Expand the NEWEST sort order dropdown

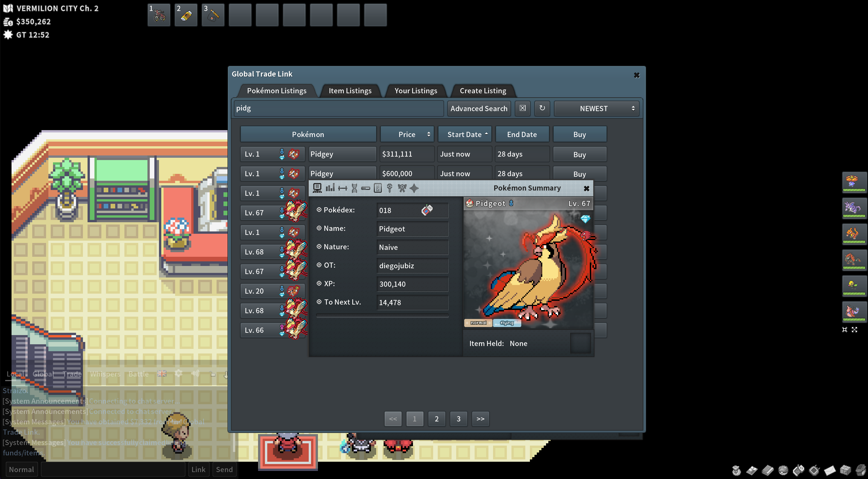[595, 108]
